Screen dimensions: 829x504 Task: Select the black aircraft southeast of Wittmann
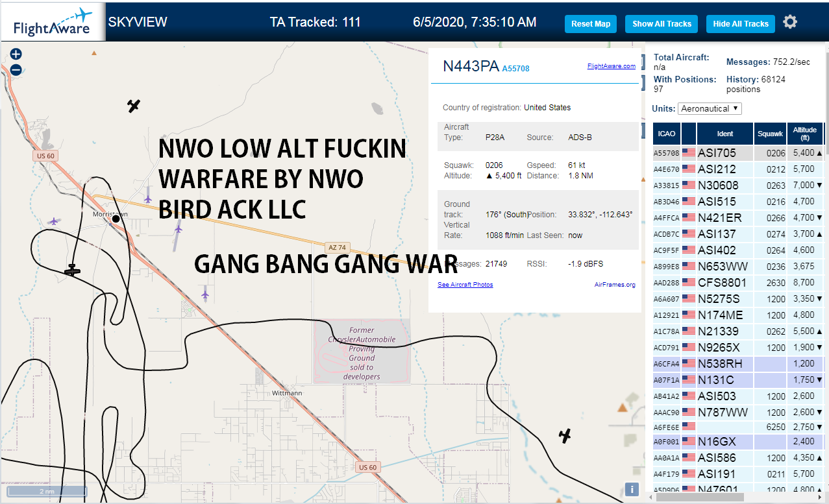point(565,436)
